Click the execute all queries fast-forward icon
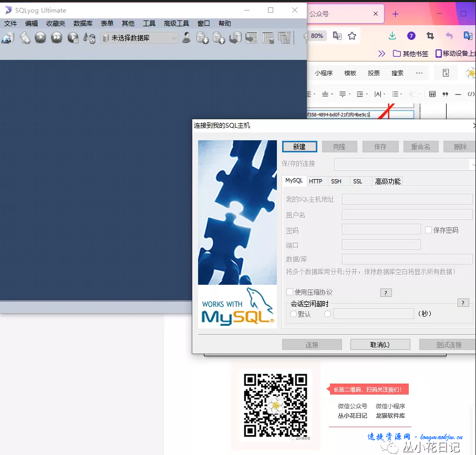The height and width of the screenshot is (455, 476). coord(56,38)
